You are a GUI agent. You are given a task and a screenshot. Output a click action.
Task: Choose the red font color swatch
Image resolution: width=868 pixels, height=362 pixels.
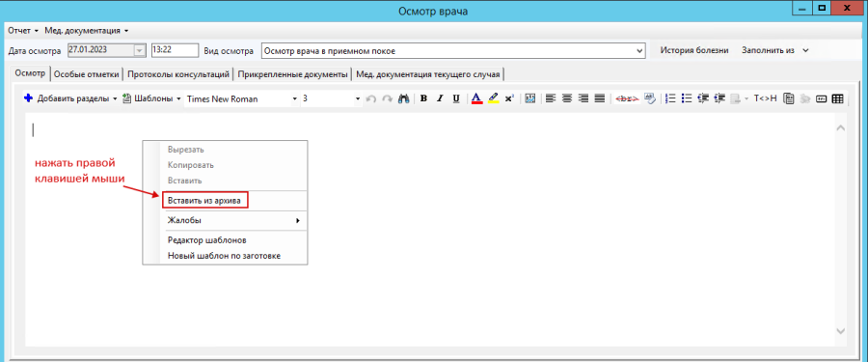(x=476, y=99)
